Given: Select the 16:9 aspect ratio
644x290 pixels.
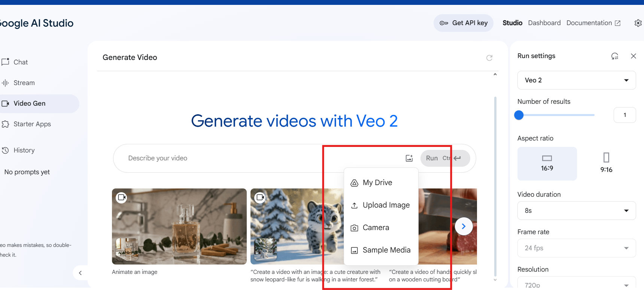Looking at the screenshot, I should 547,163.
